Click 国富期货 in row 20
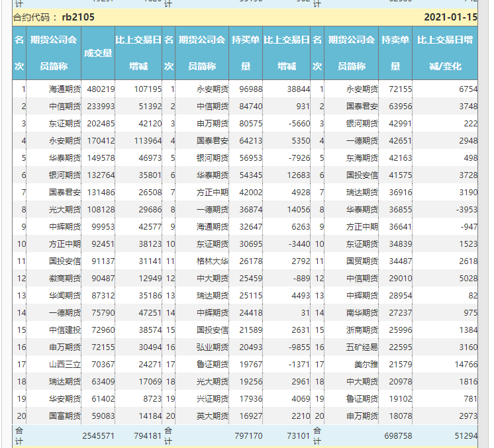Screen dimensions: 494x448 tap(65, 416)
